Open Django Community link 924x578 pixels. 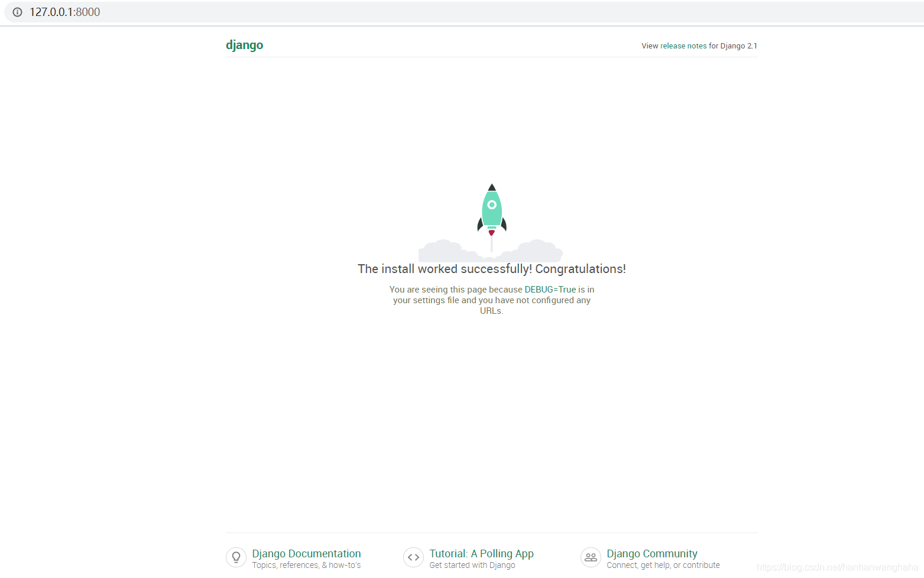pyautogui.click(x=652, y=554)
